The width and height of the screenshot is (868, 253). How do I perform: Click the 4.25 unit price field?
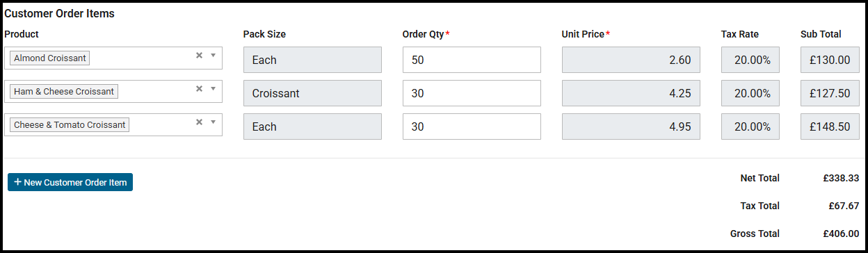631,93
